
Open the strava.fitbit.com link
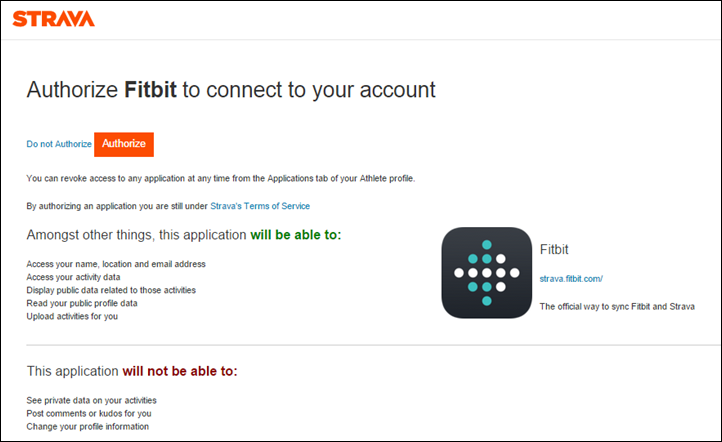[x=571, y=279]
